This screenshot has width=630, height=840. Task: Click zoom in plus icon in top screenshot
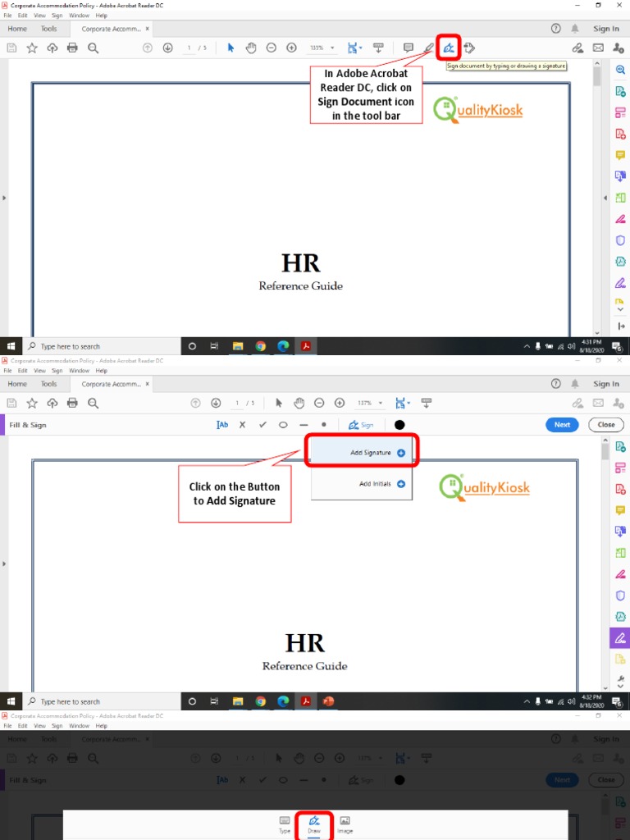click(x=291, y=48)
